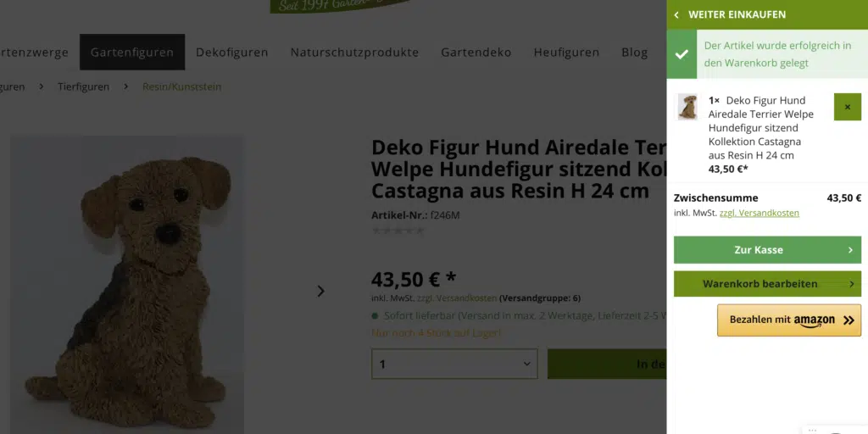Open the zzgl. Versandkosten link in cart panel
This screenshot has width=868, height=434.
tap(759, 213)
